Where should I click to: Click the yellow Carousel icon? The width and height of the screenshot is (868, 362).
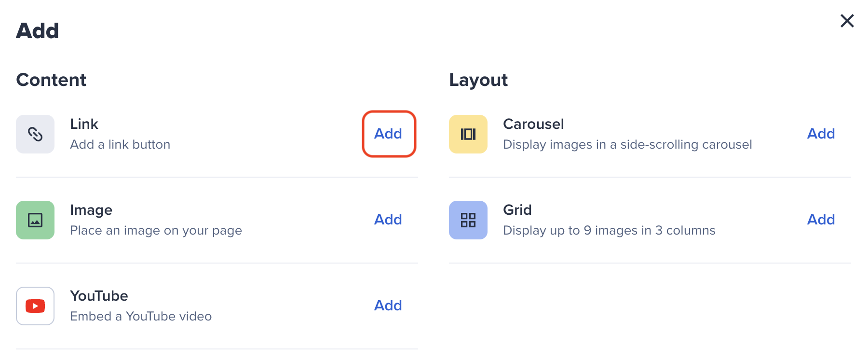pyautogui.click(x=468, y=134)
